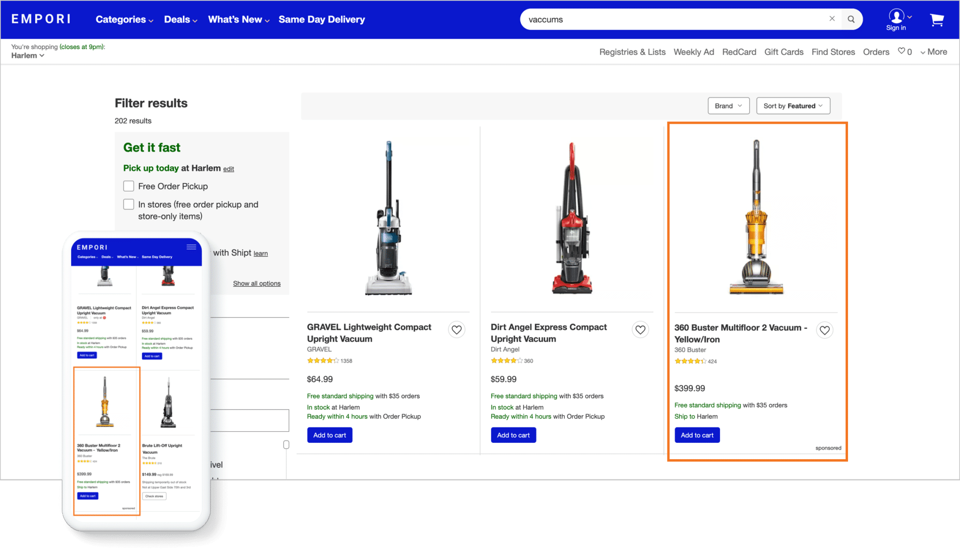Go to Registries & Lists
Viewport: 960px width, 560px height.
tap(632, 52)
